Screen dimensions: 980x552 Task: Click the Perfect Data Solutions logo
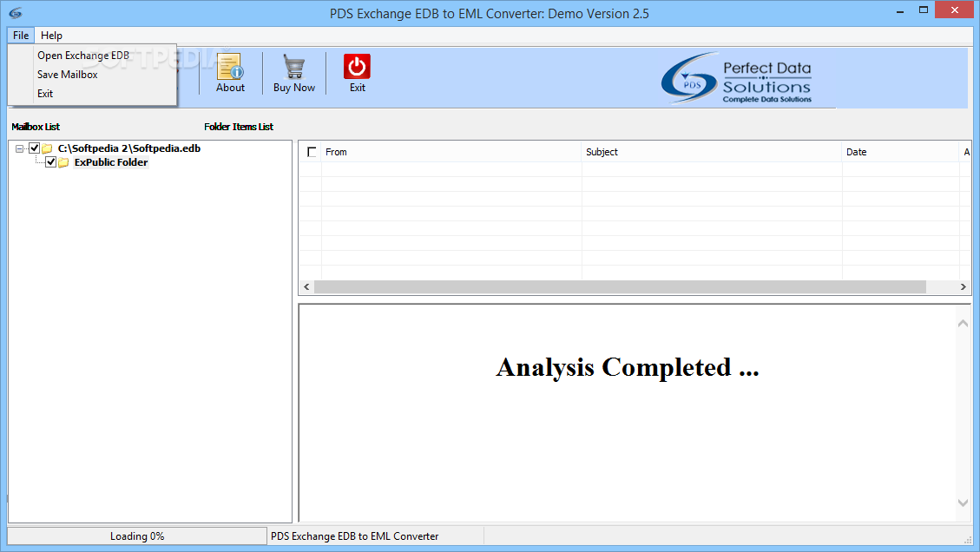pos(736,78)
